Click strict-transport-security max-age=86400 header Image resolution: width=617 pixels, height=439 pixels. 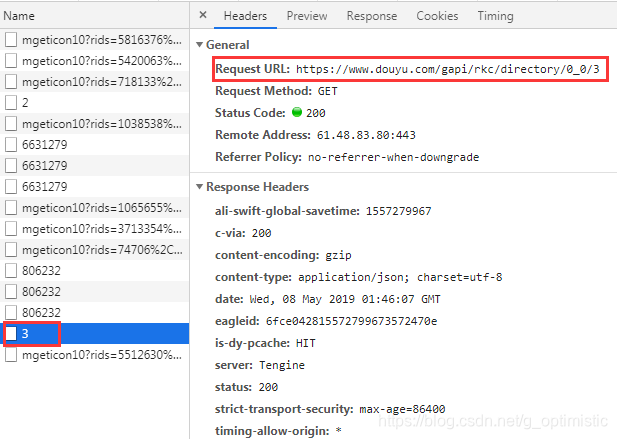click(330, 409)
